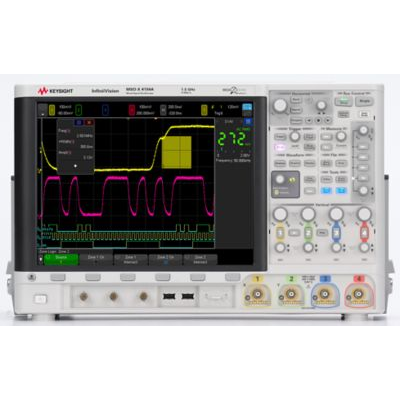The image size is (400, 400).
Task: Push the green channel 2 vertical button
Action: point(308,232)
